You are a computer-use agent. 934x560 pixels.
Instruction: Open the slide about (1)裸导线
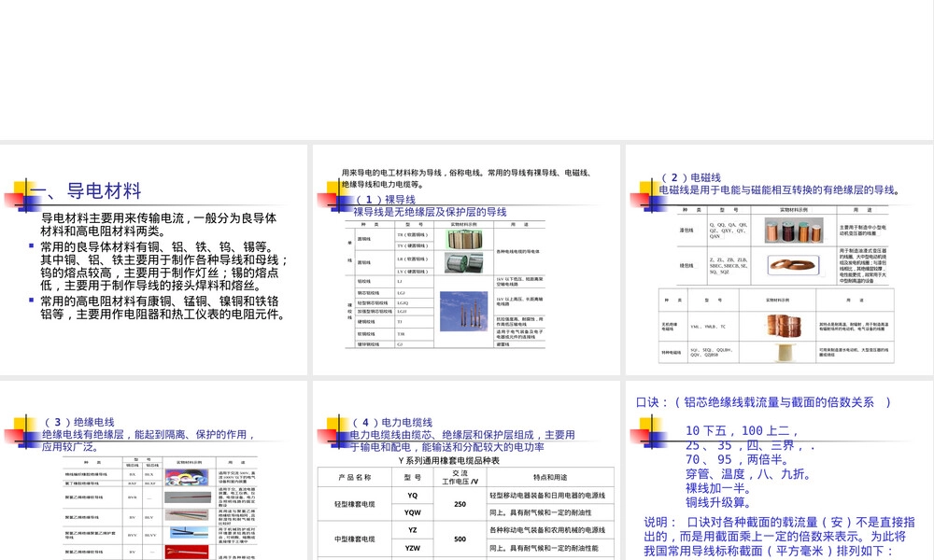tap(466, 259)
